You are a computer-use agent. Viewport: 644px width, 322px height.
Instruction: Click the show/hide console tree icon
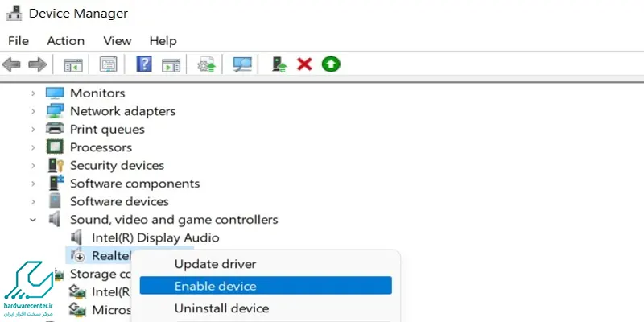click(73, 65)
